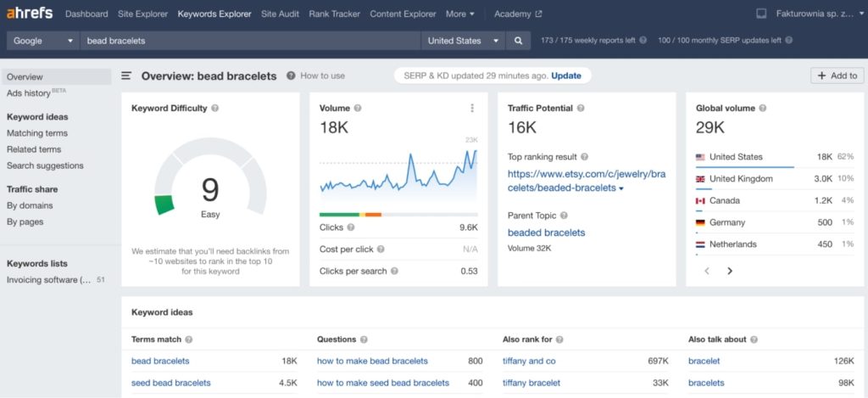Click Global volume help icon

[x=763, y=108]
